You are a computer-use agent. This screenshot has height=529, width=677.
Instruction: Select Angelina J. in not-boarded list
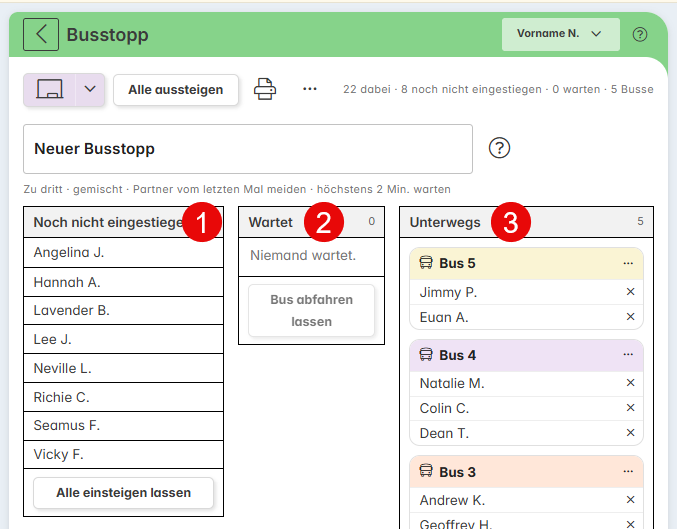123,253
